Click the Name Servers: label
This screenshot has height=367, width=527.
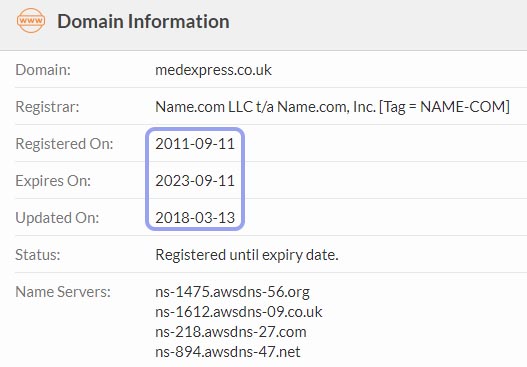pyautogui.click(x=63, y=292)
